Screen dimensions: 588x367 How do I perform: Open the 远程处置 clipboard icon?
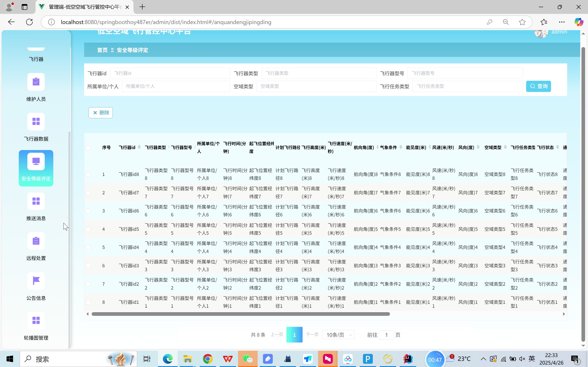(36, 241)
